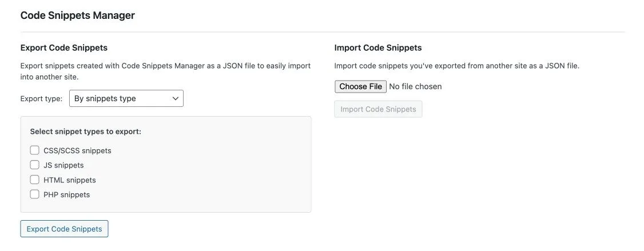Click the "Export type:" label
644x251 pixels.
(41, 98)
